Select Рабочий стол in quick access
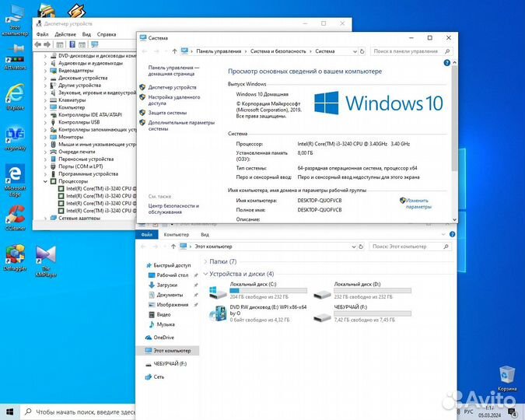Viewport: 525px width, 420px height. point(172,275)
